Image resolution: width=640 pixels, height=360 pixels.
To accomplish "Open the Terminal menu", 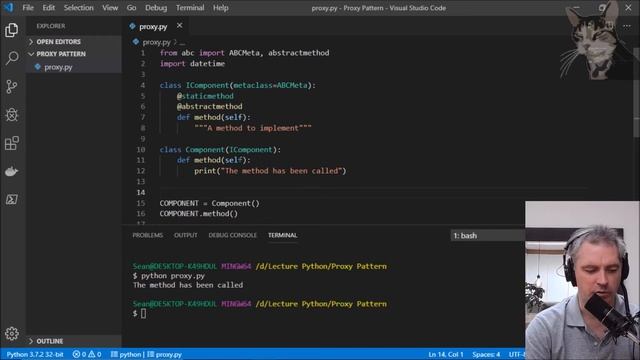I will pyautogui.click(x=190, y=8).
